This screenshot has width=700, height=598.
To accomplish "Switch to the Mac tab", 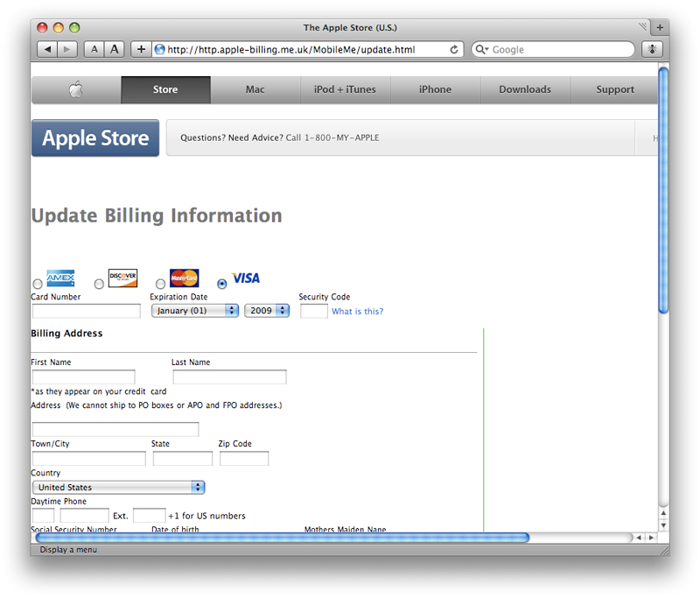I will pos(255,90).
